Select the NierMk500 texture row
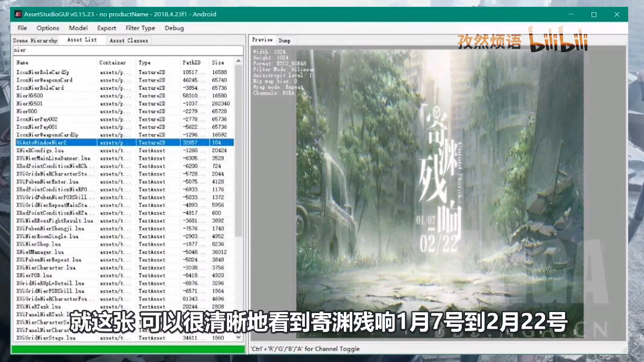 coord(124,96)
